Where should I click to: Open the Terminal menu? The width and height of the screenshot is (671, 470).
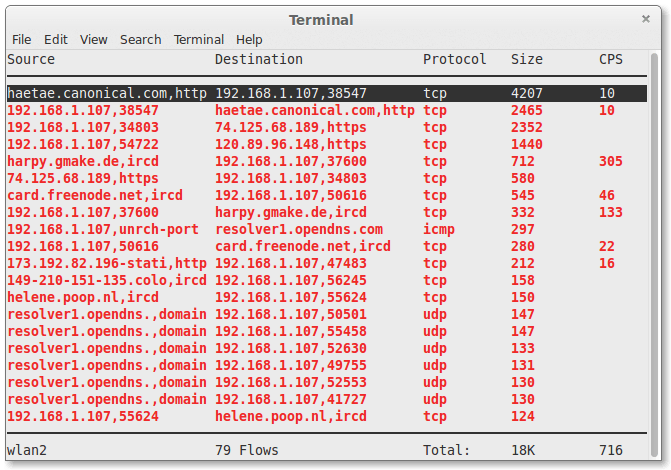(x=199, y=40)
